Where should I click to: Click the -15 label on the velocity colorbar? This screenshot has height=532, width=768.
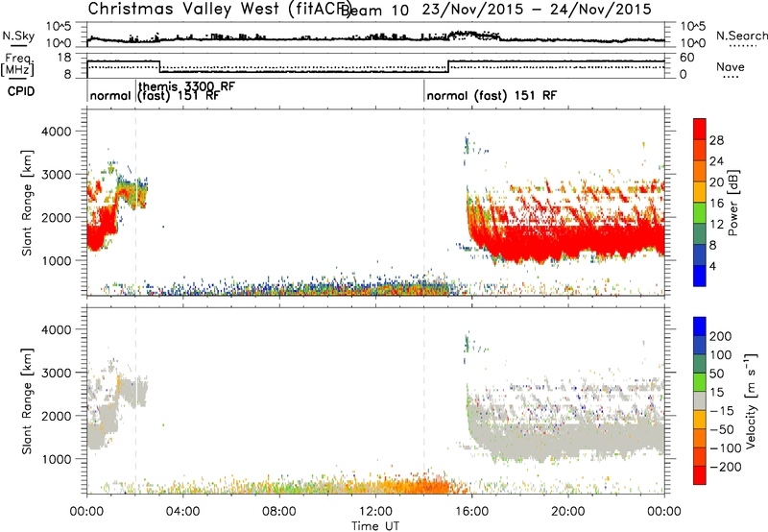pyautogui.click(x=722, y=410)
